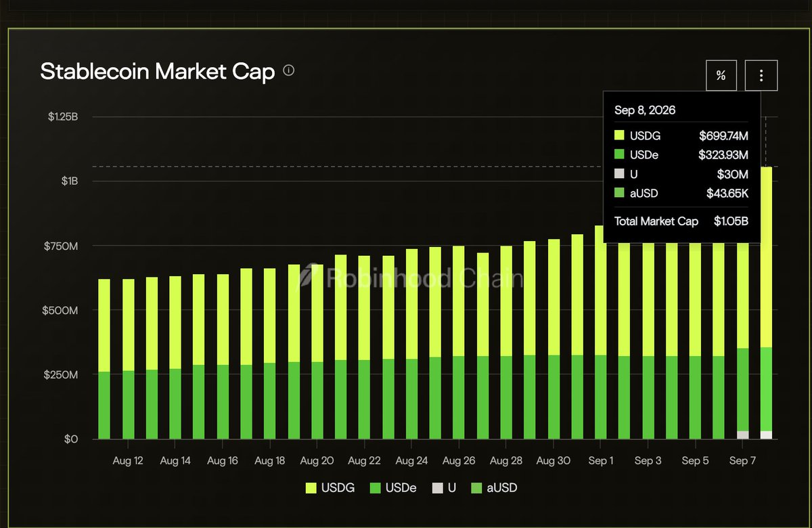Screen dimensions: 812x528
Task: Click the Robinhood Chain watermark logo
Action: point(312,276)
